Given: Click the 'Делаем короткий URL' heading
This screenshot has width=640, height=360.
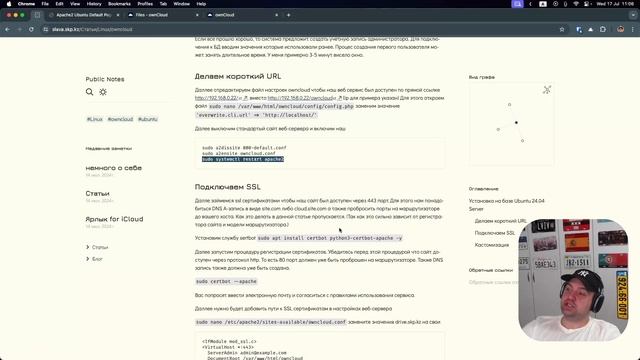Looking at the screenshot, I should coord(238,76).
